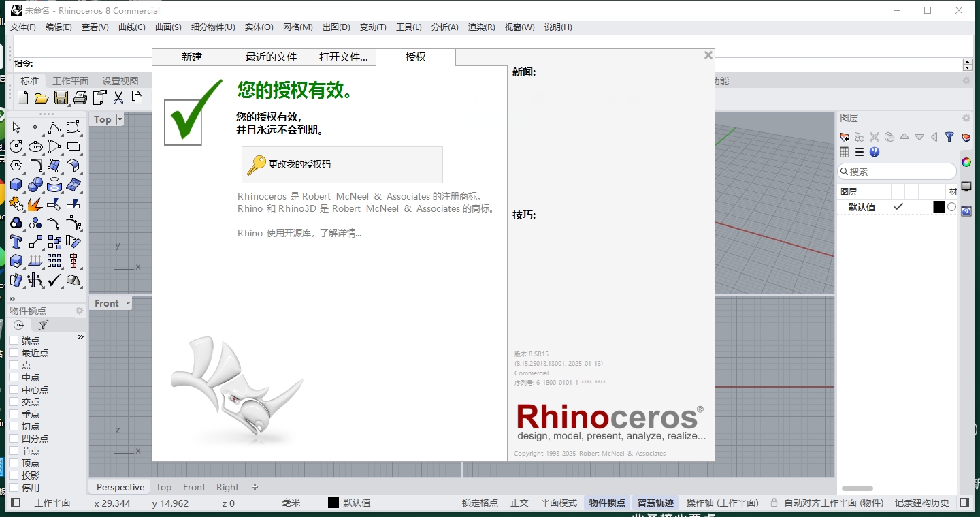The image size is (980, 517).
Task: Click the New layer icon
Action: click(x=845, y=137)
